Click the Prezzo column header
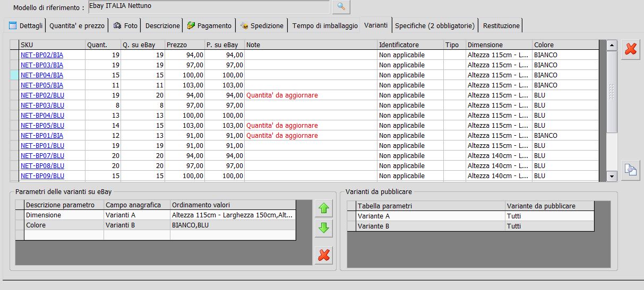Viewport: 644px width, 290px height. 185,45
